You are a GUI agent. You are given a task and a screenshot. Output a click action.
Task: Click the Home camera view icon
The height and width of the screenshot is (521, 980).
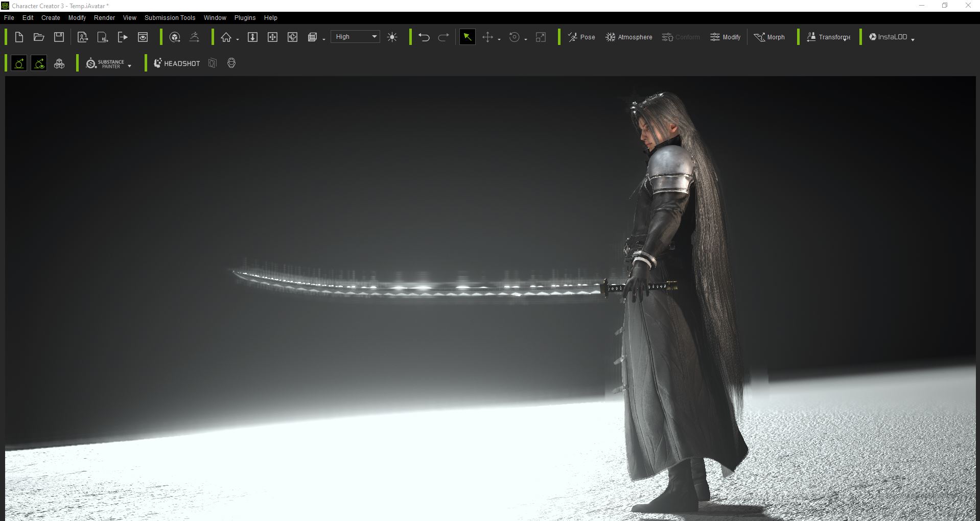tap(226, 37)
